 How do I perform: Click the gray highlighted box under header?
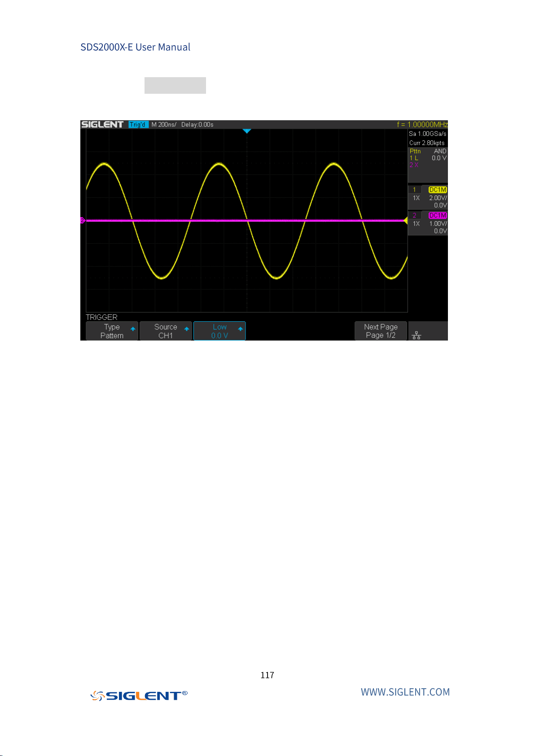(x=175, y=85)
